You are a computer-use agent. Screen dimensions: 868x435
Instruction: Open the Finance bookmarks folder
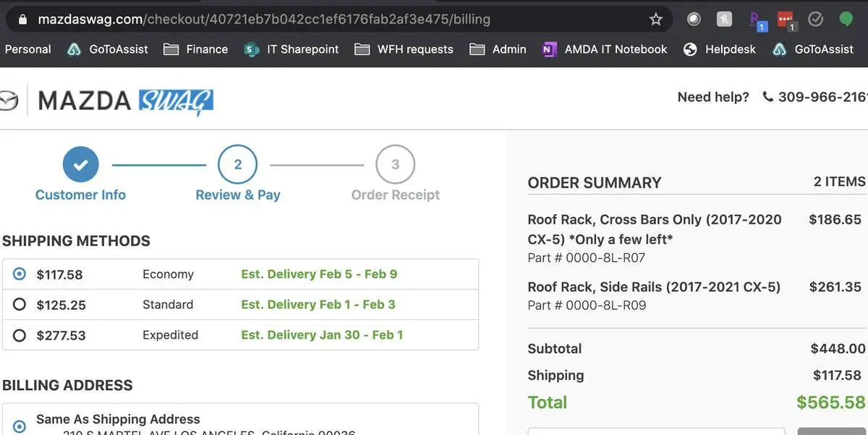pyautogui.click(x=195, y=49)
